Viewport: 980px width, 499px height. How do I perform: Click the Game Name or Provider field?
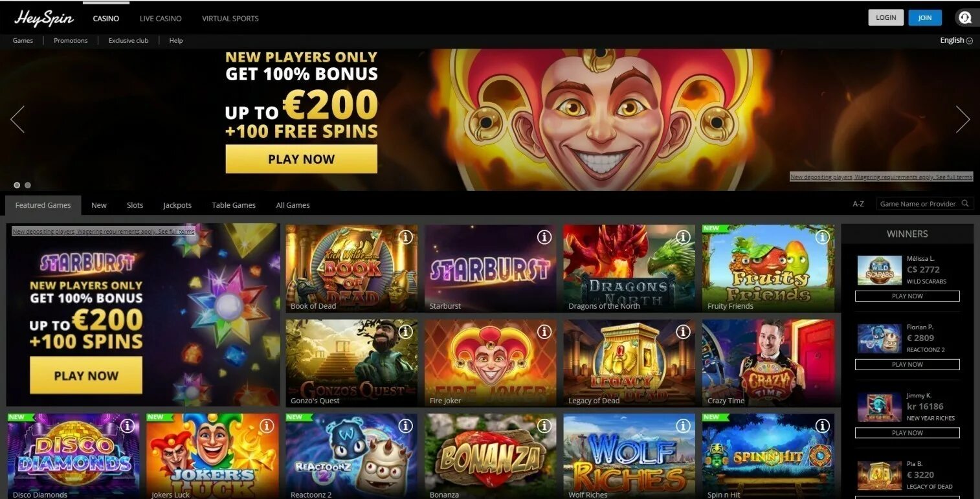point(918,204)
